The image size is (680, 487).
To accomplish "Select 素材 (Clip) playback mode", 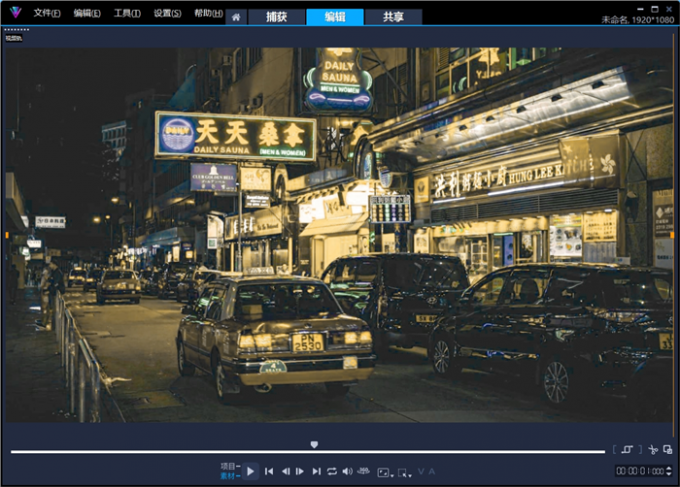I will 230,476.
